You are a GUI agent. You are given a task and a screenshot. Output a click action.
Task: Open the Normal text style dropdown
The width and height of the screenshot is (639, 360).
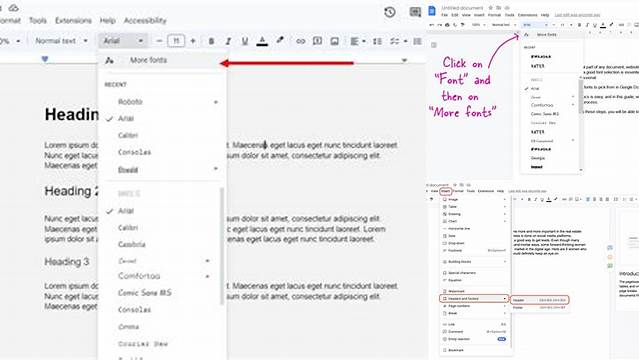point(61,41)
